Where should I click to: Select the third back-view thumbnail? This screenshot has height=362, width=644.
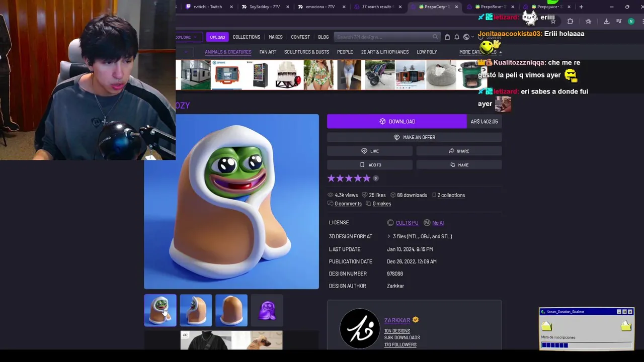(x=231, y=310)
